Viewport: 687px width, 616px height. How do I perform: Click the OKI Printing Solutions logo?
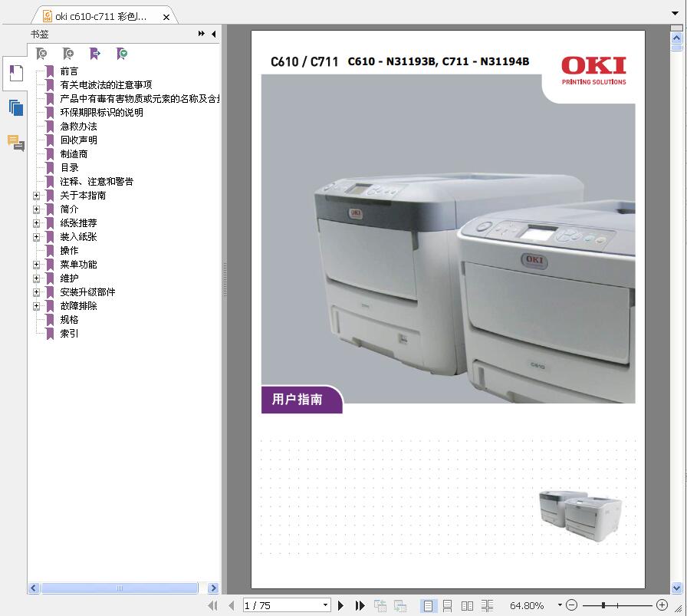pos(593,70)
